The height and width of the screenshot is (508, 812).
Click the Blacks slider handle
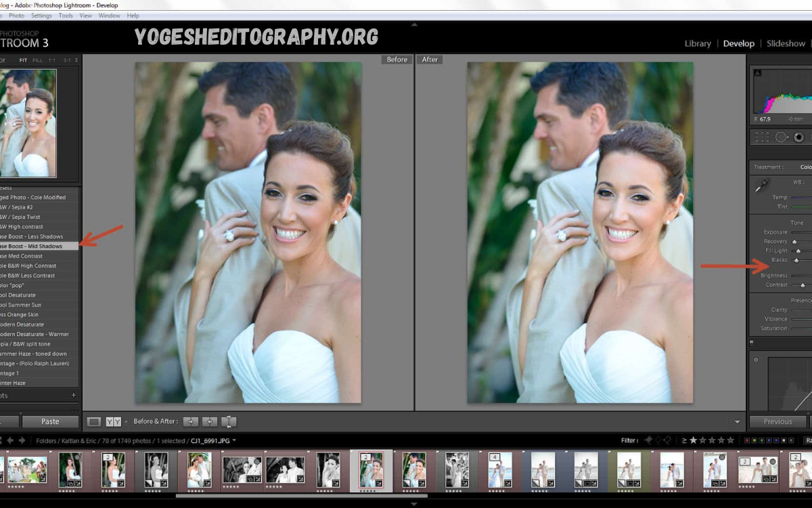(x=796, y=260)
